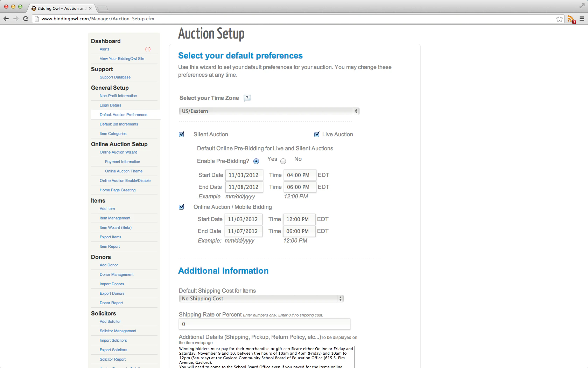The height and width of the screenshot is (368, 588).
Task: Toggle the Silent Auction checkbox
Action: (181, 134)
